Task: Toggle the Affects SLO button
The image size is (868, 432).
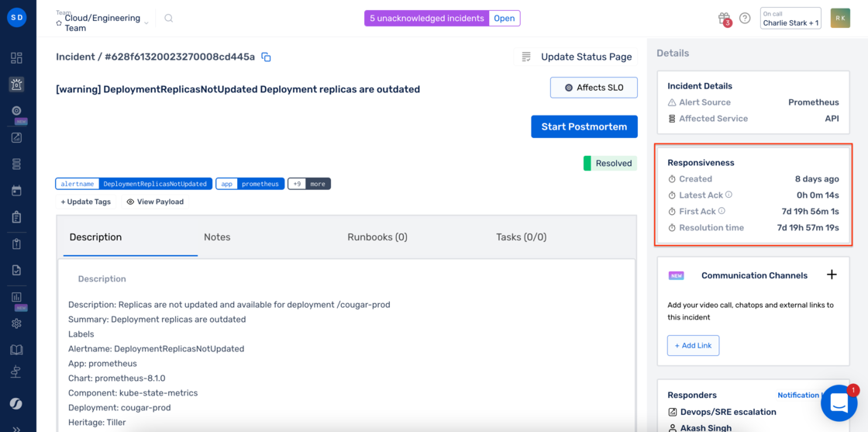Action: coord(594,88)
